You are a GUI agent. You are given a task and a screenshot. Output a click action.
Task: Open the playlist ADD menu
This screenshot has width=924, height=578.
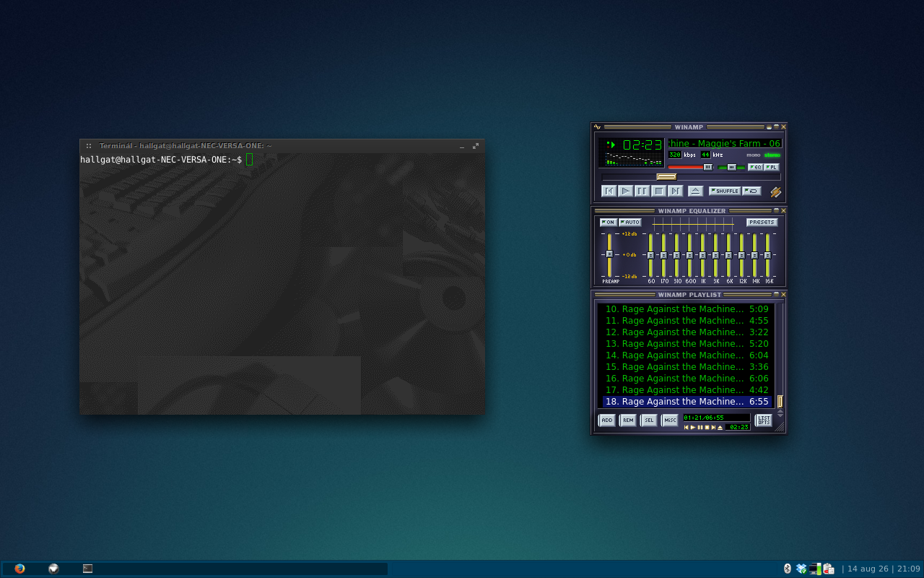coord(607,420)
